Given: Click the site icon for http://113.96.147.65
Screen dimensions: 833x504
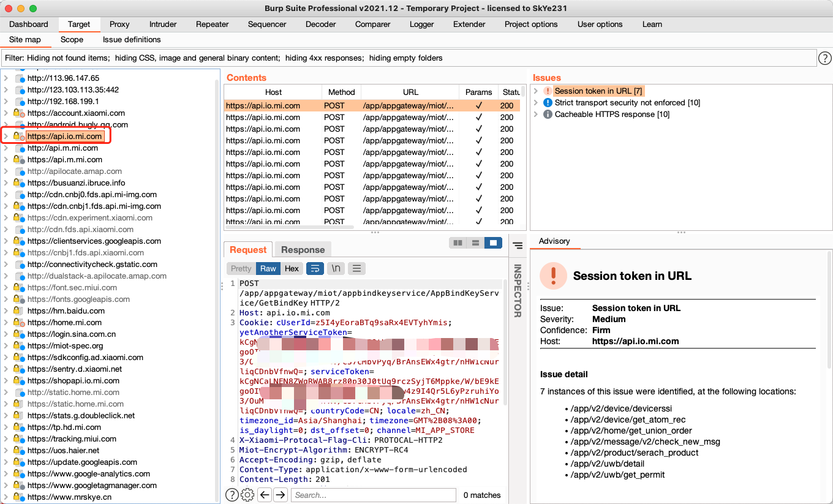Looking at the screenshot, I should (x=20, y=78).
